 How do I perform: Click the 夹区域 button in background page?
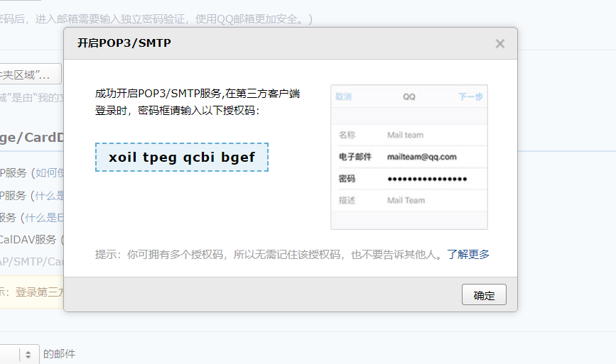click(x=31, y=74)
